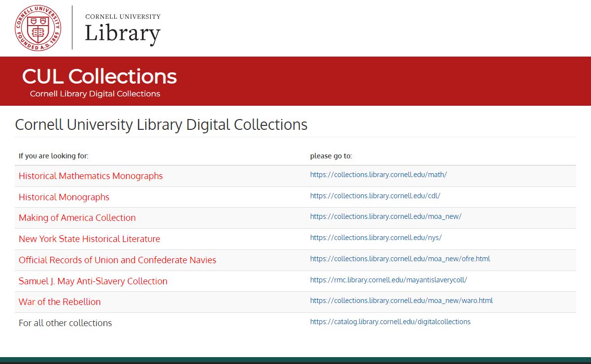Follow the collections.library.cornell.edu/cdl/ URL
The height and width of the screenshot is (364, 591).
point(375,195)
